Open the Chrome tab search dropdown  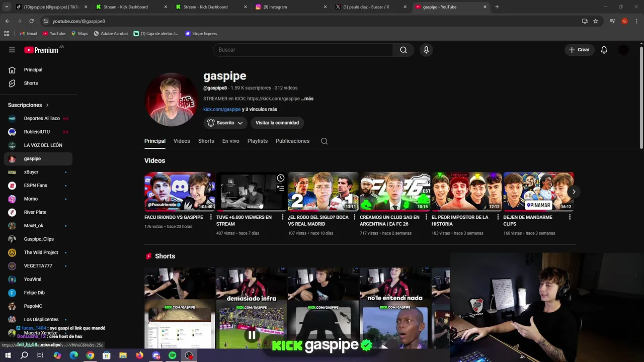(7, 7)
